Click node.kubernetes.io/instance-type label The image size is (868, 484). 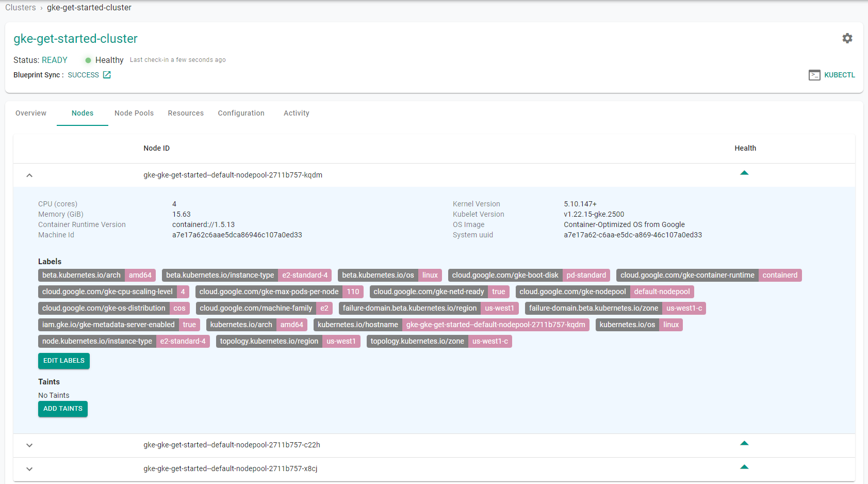tap(124, 341)
